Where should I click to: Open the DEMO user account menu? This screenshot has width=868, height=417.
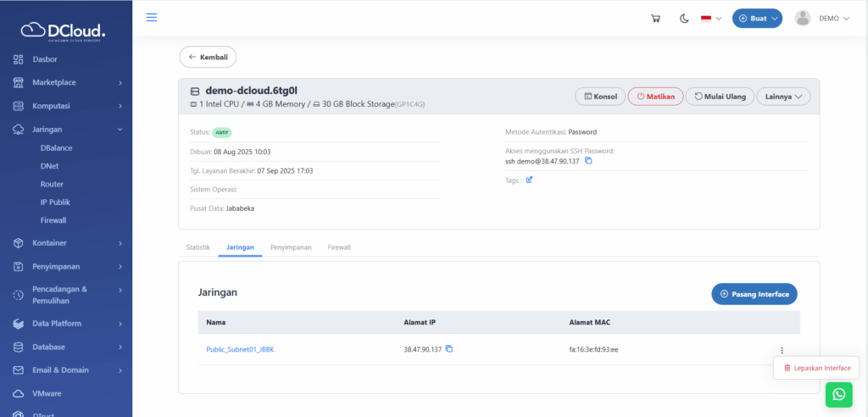pos(821,19)
